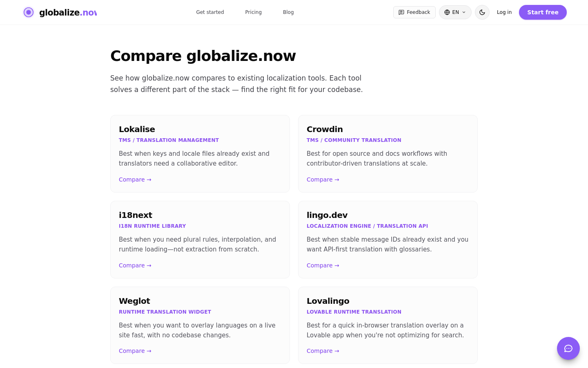This screenshot has width=588, height=368.
Task: Open the Lovalingo Compare link
Action: click(323, 351)
